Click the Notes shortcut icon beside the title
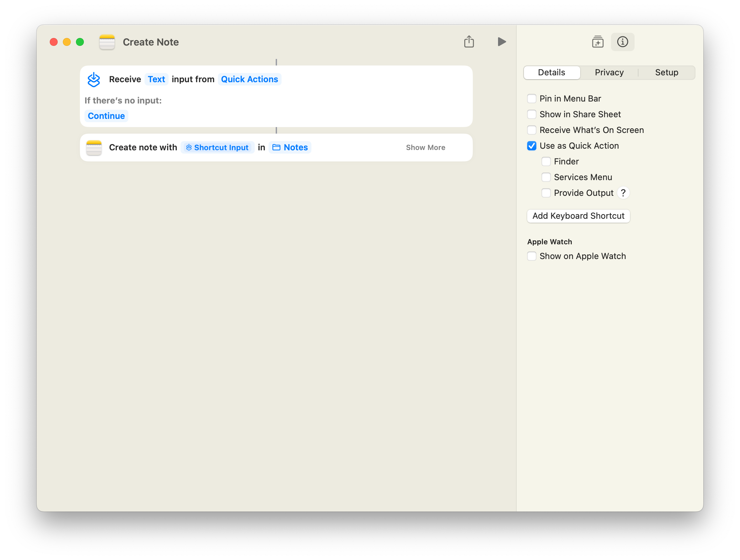Viewport: 740px width, 560px height. (107, 42)
